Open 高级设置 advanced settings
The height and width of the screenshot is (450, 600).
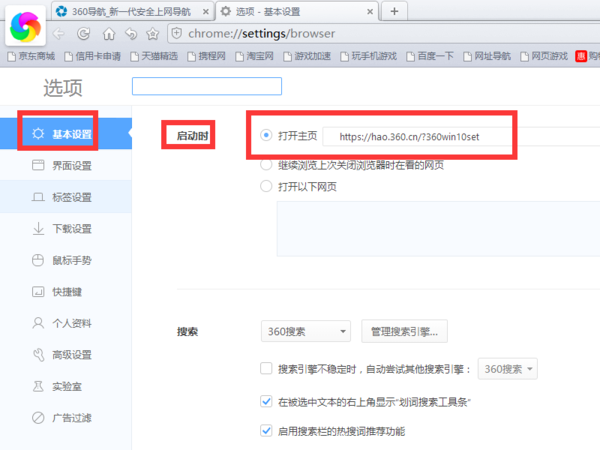tap(71, 354)
